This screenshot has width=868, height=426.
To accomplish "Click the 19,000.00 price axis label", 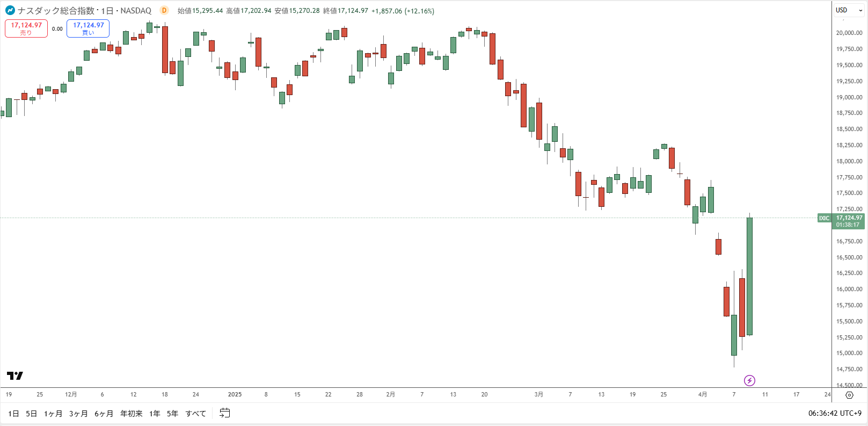I will click(x=849, y=97).
